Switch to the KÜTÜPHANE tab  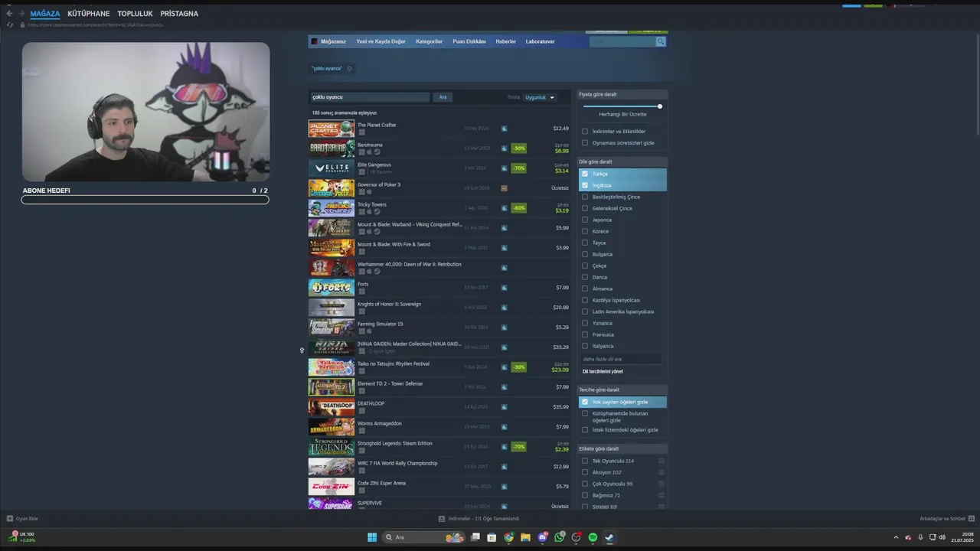88,14
